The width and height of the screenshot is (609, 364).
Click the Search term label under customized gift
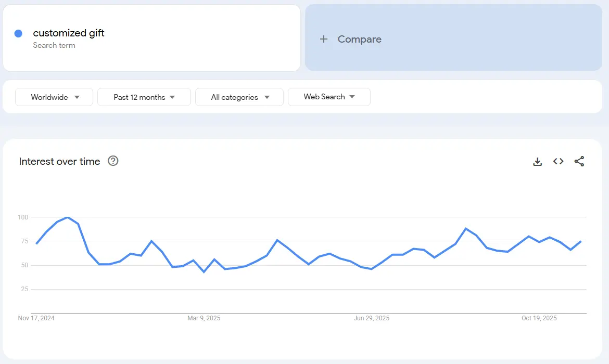click(54, 45)
